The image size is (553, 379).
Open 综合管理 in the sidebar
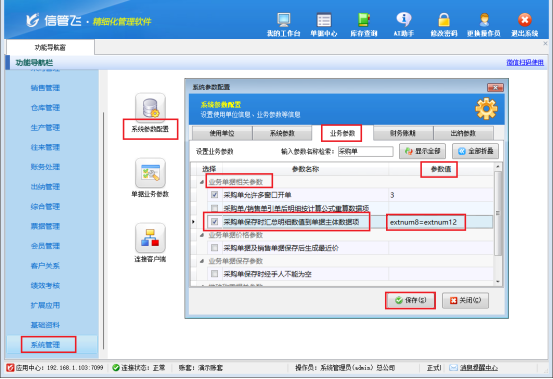tap(45, 206)
